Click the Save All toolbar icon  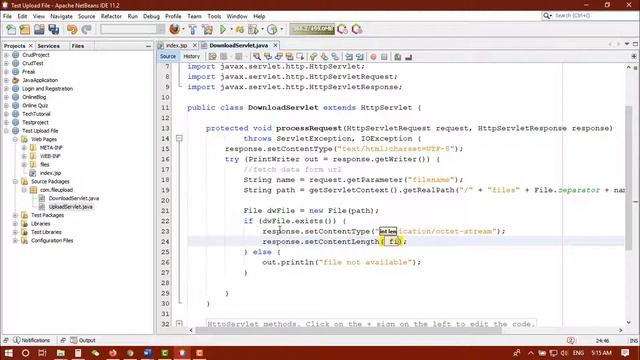(53, 29)
